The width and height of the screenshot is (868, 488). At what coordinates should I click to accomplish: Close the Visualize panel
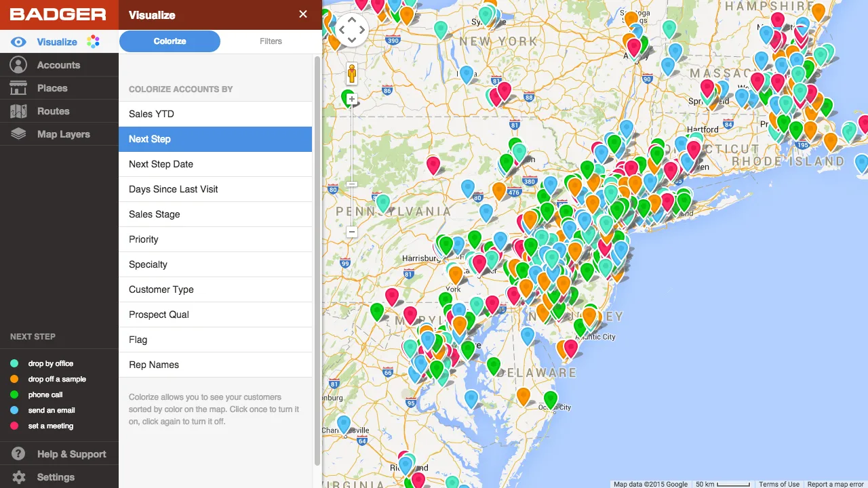tap(303, 14)
